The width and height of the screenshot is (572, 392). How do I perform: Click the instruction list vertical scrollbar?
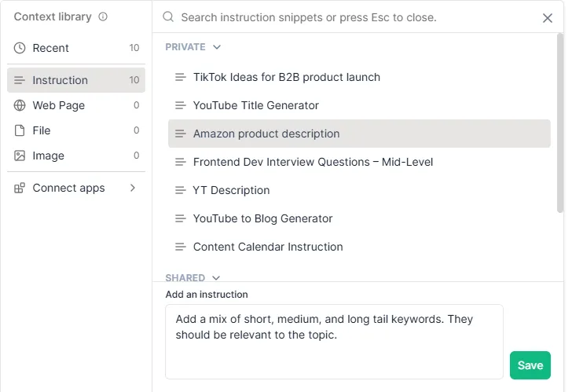click(560, 126)
